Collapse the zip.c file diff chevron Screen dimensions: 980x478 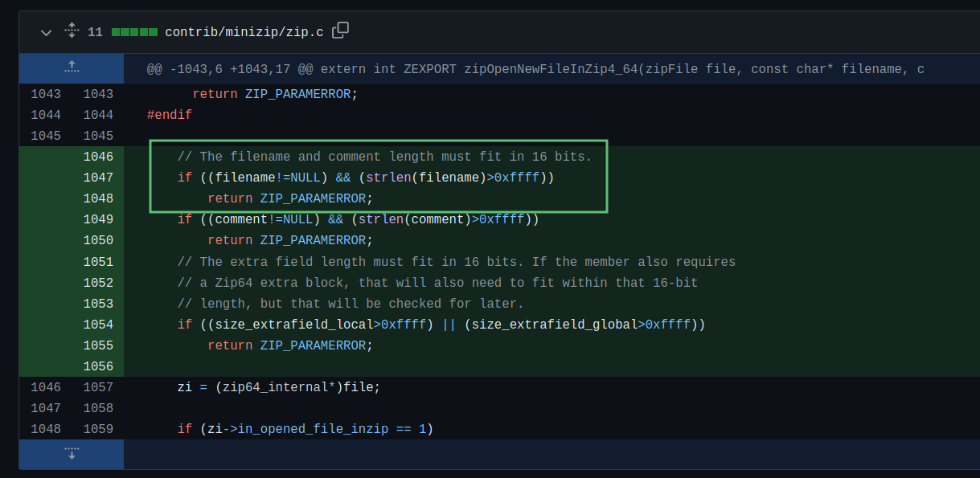46,32
